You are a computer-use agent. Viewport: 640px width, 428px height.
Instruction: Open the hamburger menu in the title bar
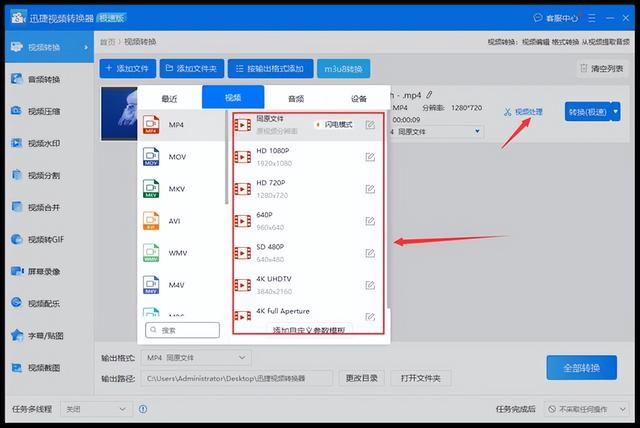(x=592, y=18)
